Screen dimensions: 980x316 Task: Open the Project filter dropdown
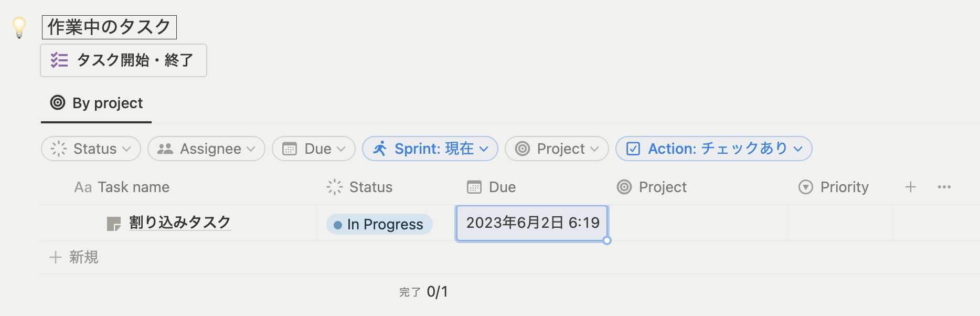point(557,149)
